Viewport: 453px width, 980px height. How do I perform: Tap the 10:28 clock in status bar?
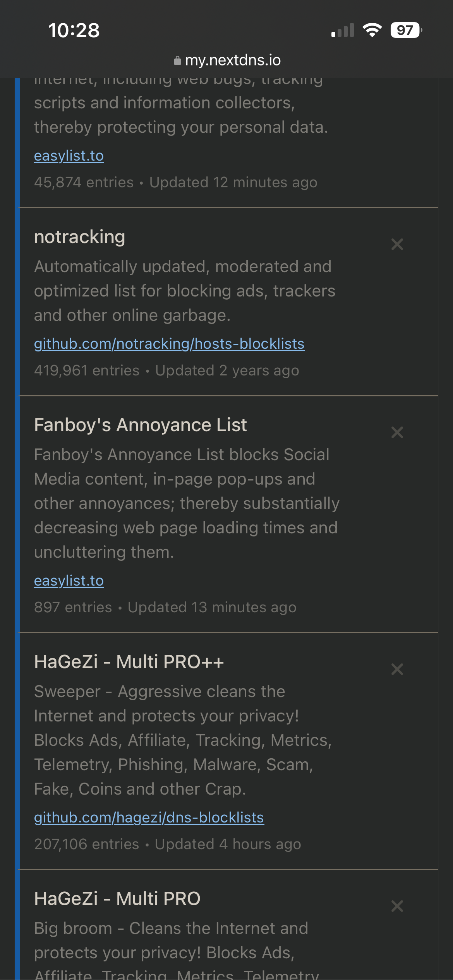pos(74,30)
